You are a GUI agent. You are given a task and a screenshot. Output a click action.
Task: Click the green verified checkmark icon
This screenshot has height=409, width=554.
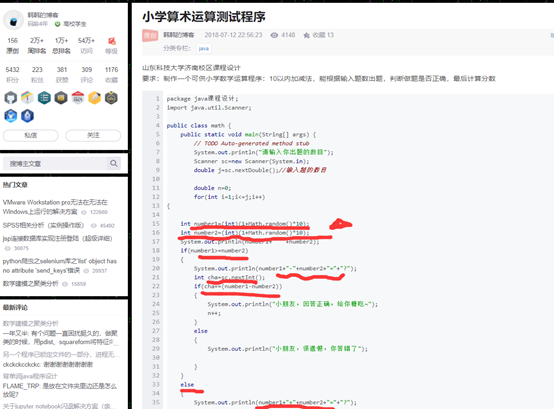click(x=57, y=24)
